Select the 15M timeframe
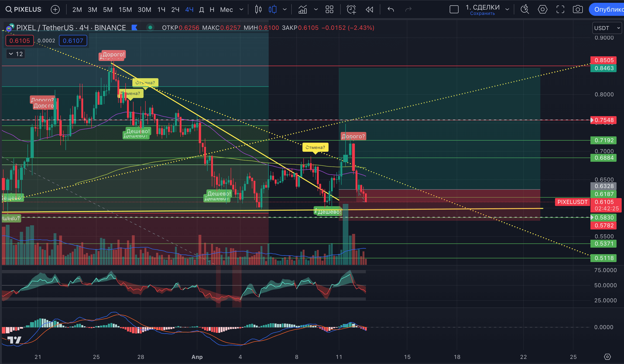 click(x=125, y=10)
